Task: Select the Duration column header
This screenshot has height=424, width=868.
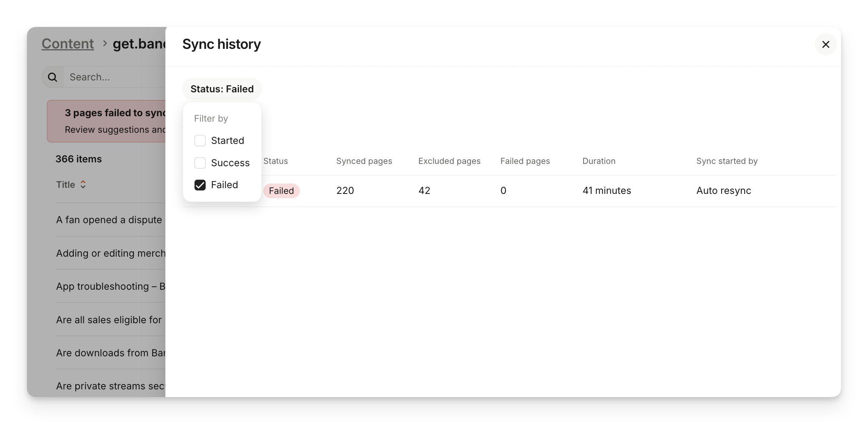Action: tap(599, 161)
